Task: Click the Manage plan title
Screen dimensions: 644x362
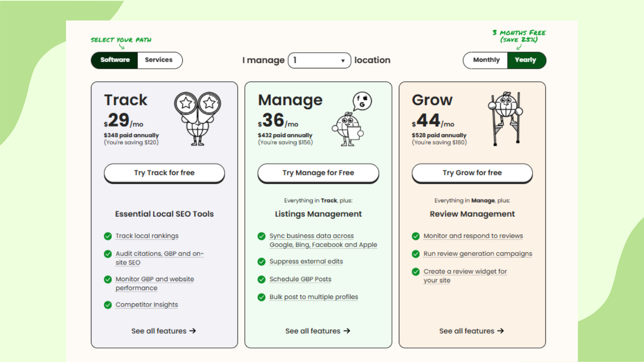Action: point(290,100)
